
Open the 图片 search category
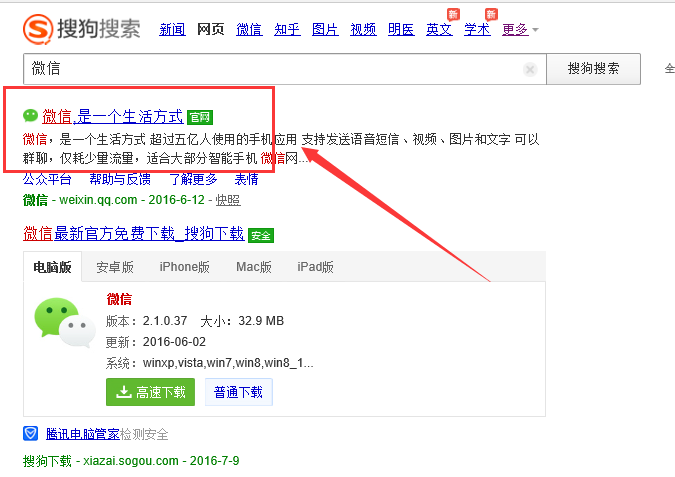[x=325, y=29]
